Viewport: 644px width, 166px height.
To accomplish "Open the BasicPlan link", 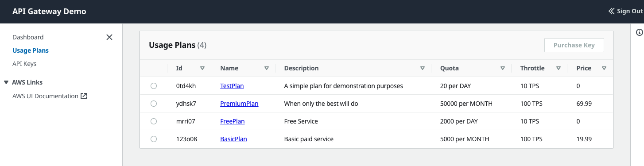I will pos(233,139).
